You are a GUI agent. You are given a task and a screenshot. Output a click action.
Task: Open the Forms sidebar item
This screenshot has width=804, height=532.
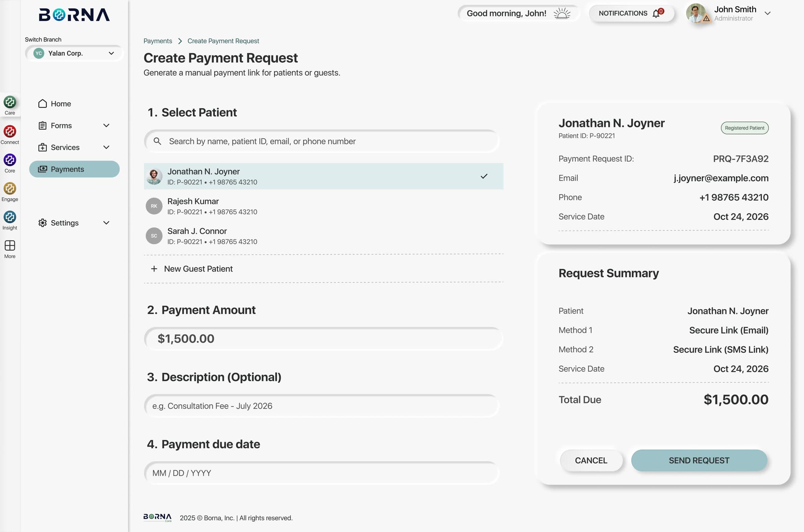[74, 125]
